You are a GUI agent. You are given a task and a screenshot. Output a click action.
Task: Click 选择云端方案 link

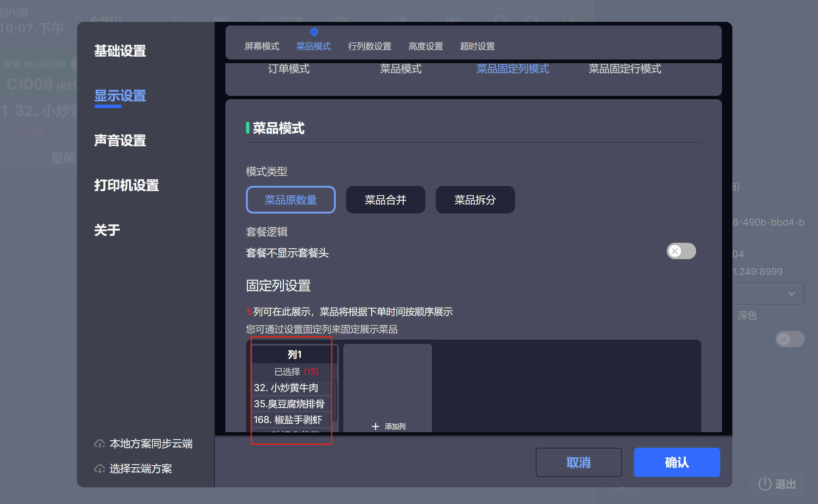[141, 469]
